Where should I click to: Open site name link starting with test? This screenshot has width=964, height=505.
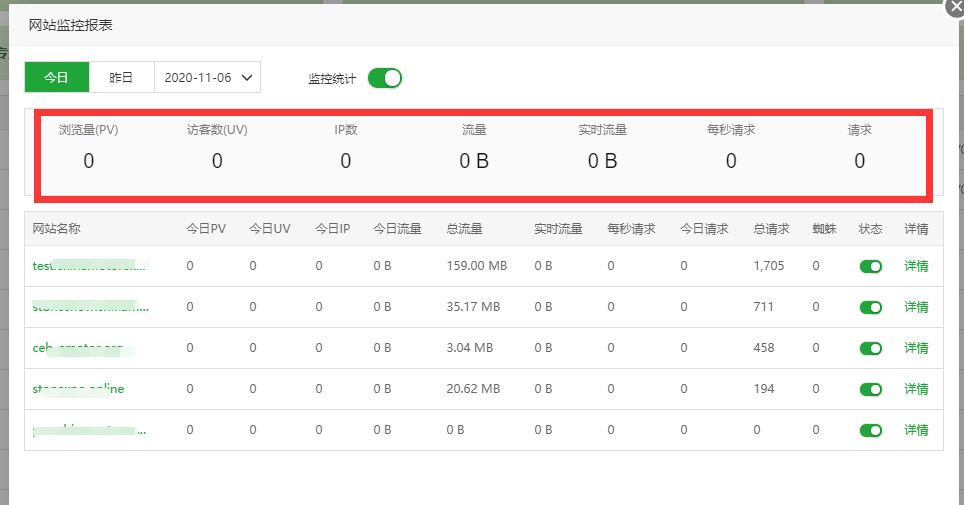coord(90,266)
